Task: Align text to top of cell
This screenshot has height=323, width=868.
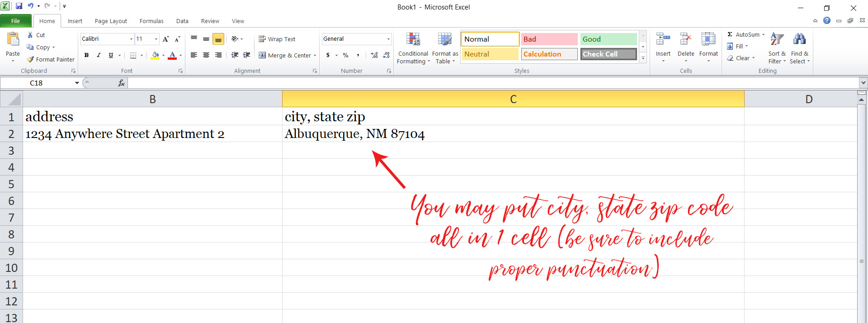Action: [x=194, y=39]
